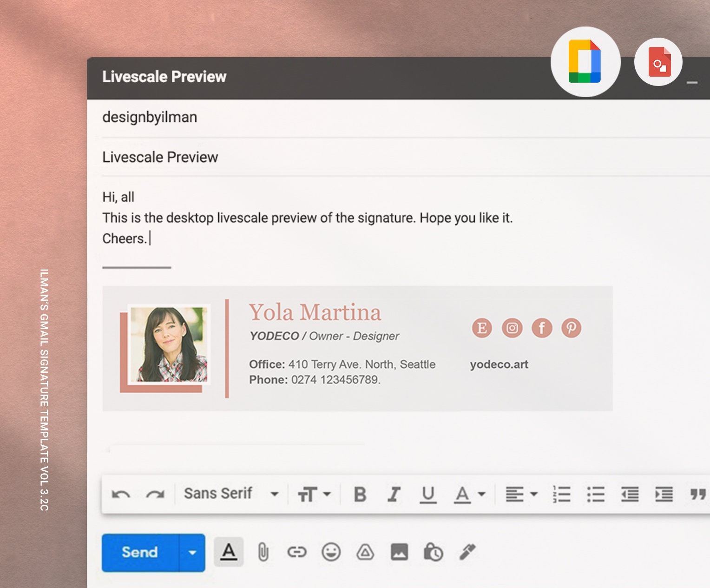Open the text size dropdown

(x=314, y=494)
